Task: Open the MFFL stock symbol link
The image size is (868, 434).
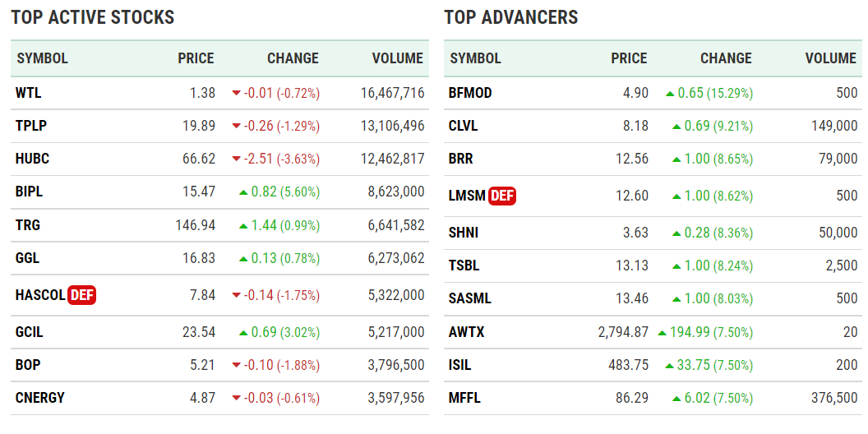Action: [464, 398]
